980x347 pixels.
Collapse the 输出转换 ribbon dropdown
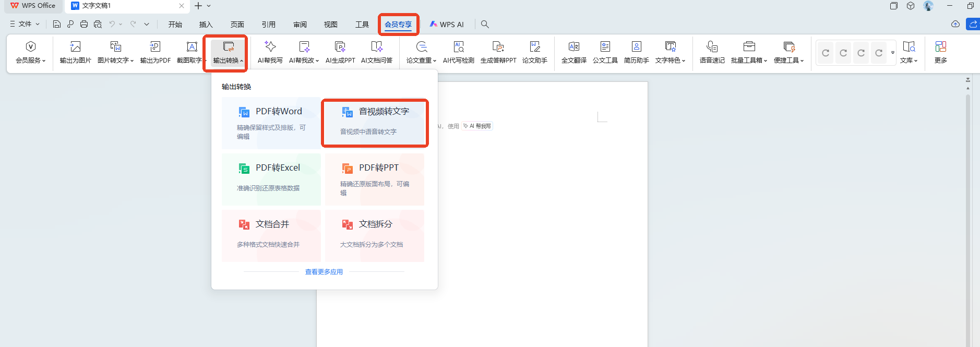pos(228,53)
